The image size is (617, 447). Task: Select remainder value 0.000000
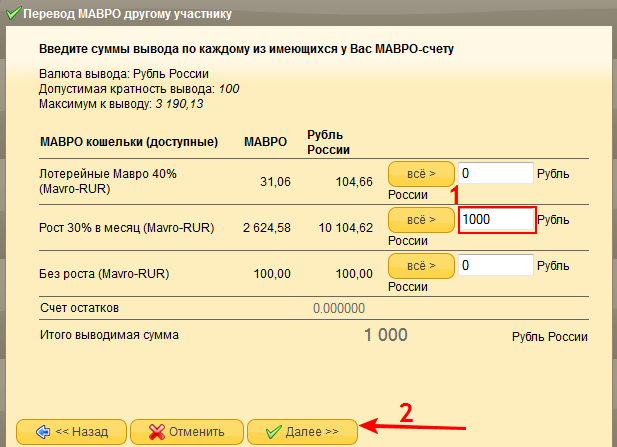(339, 308)
